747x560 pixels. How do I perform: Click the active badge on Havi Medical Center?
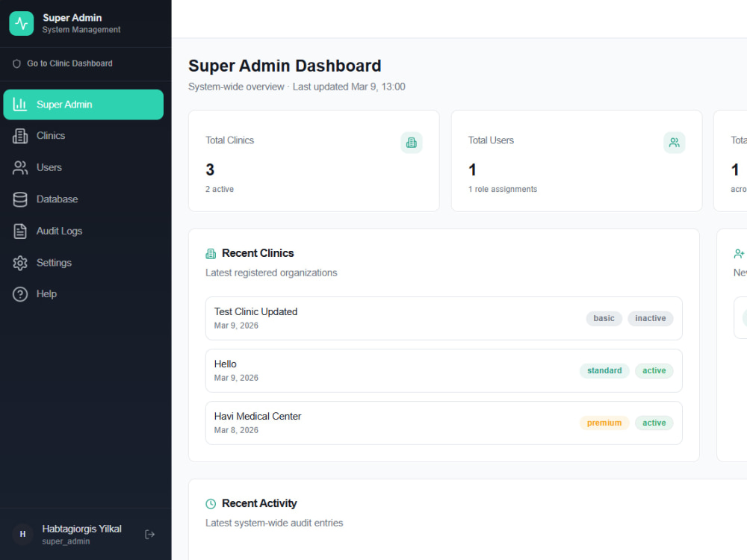[x=654, y=423]
